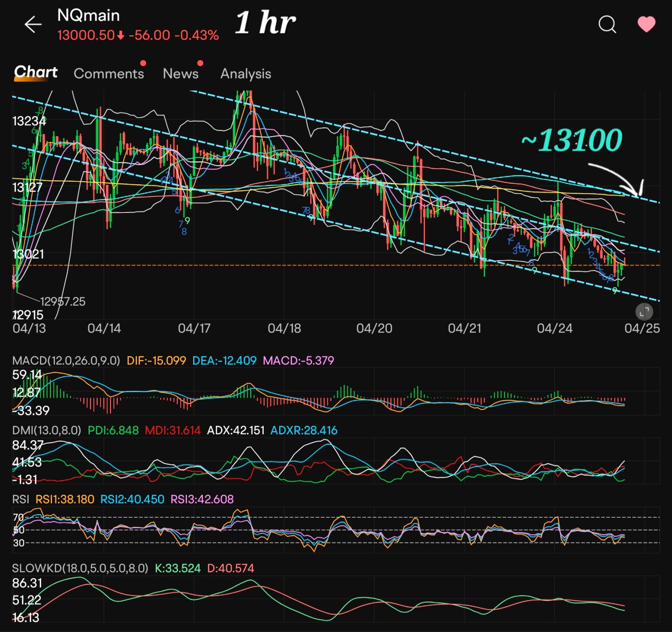Tap the DEA:-12.409 value

pyautogui.click(x=224, y=361)
